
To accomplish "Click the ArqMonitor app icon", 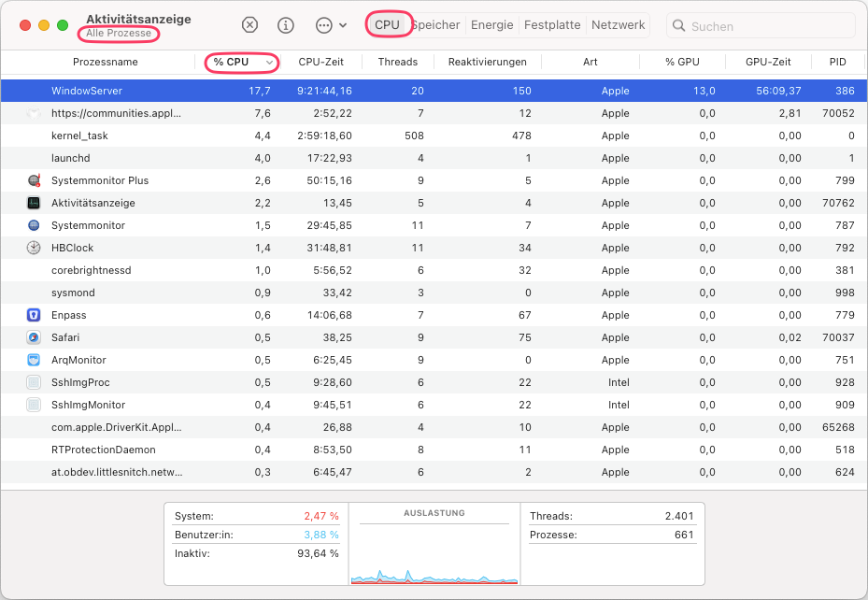I will point(34,360).
